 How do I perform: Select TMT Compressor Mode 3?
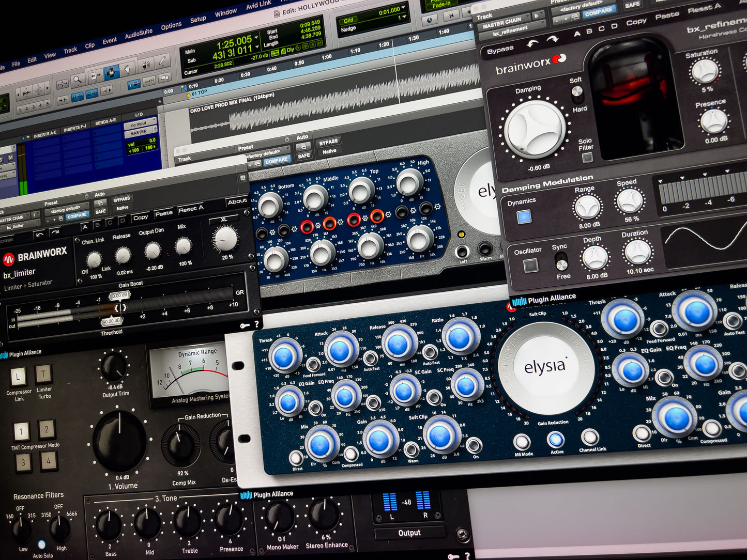(x=23, y=462)
